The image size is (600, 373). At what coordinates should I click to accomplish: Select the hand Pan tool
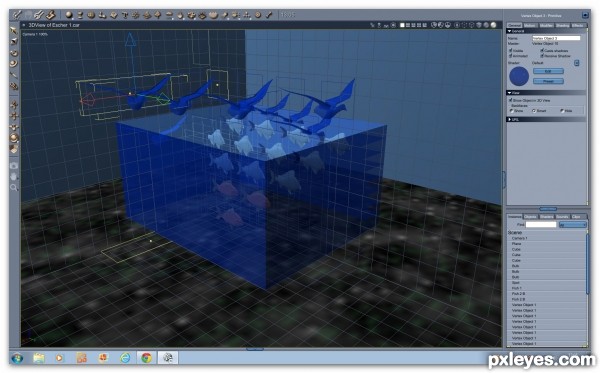click(x=14, y=176)
